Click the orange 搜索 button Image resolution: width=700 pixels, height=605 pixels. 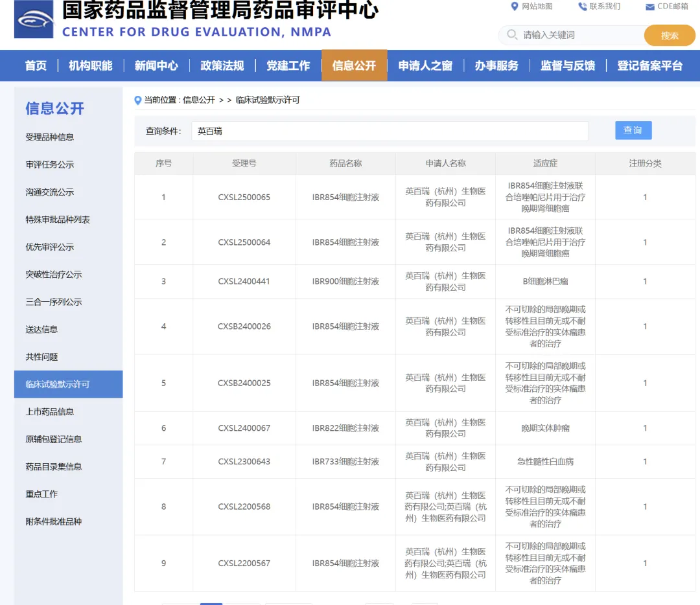click(x=669, y=35)
